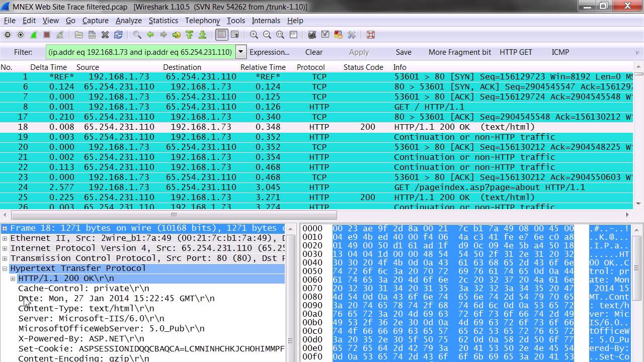This screenshot has width=644, height=362.
Task: Reset text zoom to 100%
Action: coord(280,35)
